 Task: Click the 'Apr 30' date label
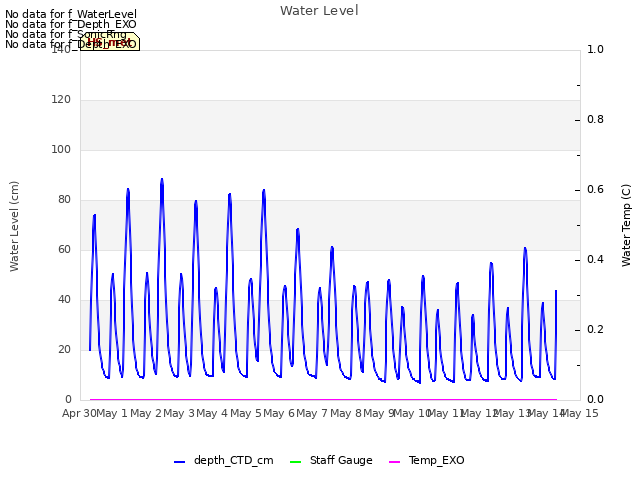pyautogui.click(x=79, y=413)
